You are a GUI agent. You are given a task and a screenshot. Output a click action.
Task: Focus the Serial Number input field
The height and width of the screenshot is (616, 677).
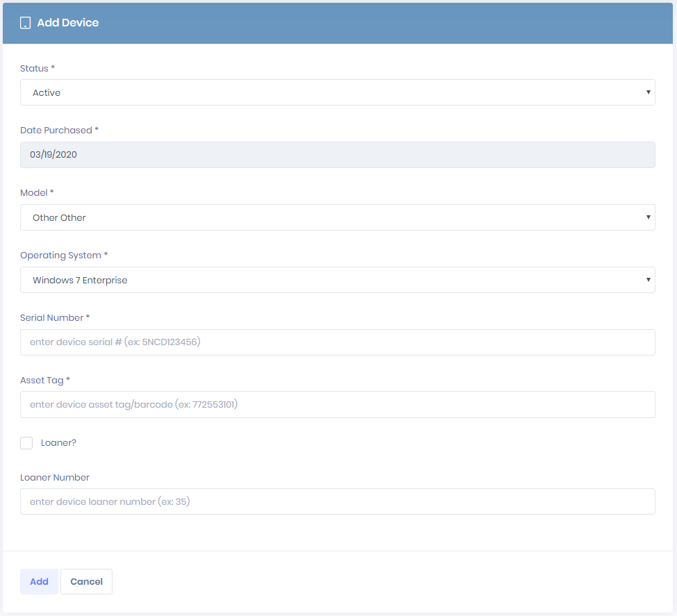pos(337,342)
